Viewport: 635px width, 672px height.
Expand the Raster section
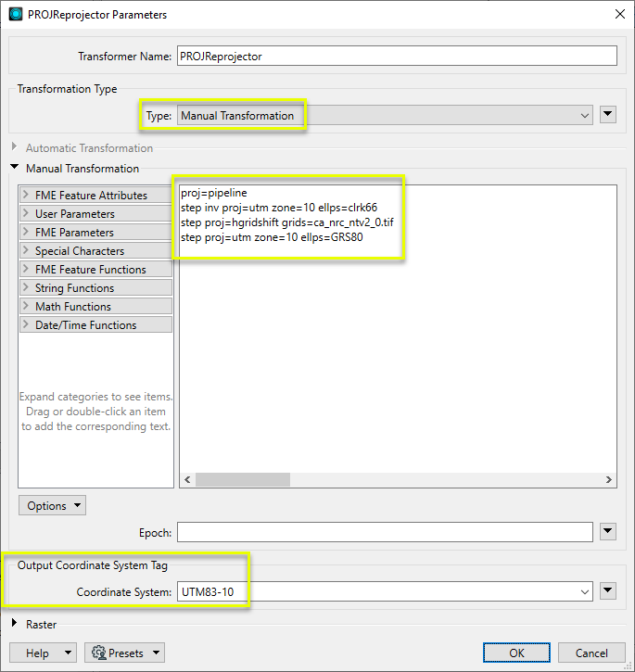pos(15,625)
